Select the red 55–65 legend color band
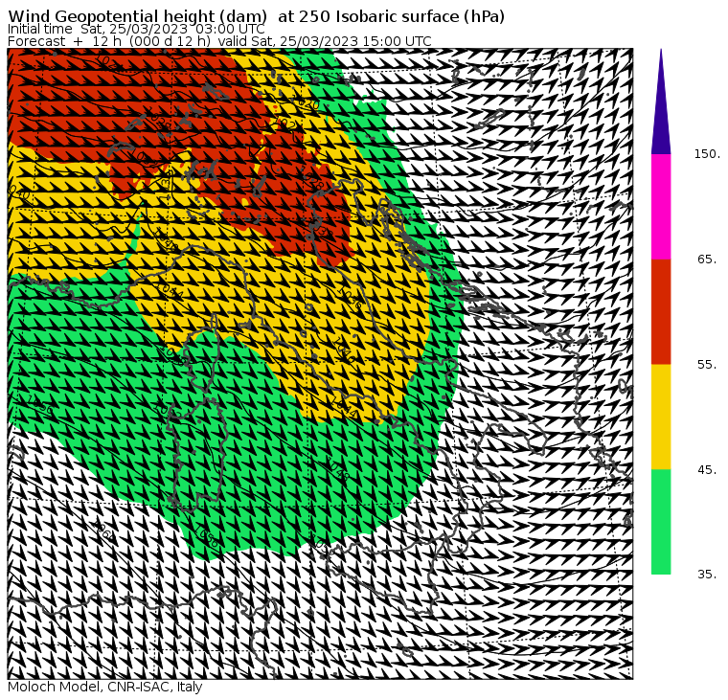The image size is (728, 700). [661, 312]
